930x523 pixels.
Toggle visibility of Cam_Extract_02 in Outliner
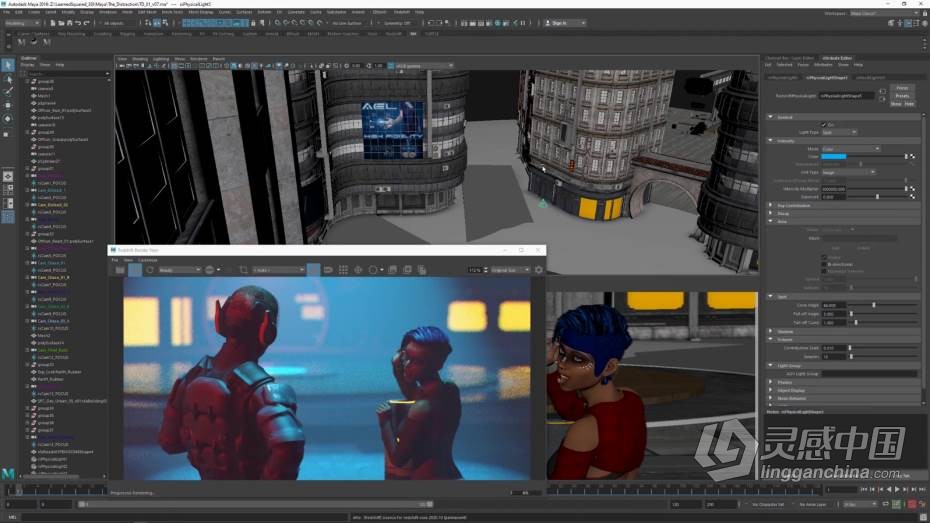coord(34,205)
